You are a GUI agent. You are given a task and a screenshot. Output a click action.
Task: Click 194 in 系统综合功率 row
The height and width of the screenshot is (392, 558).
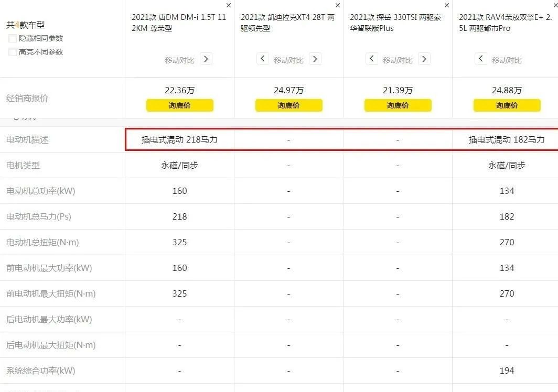point(507,371)
